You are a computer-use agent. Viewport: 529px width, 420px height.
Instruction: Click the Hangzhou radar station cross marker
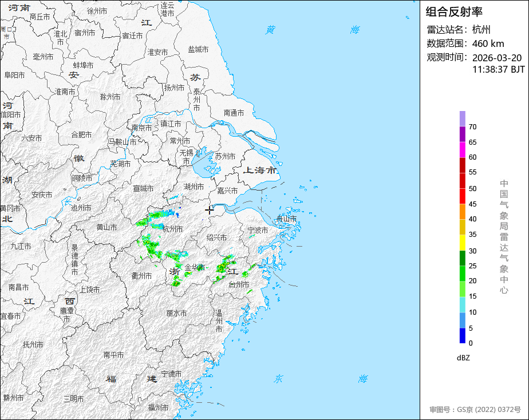pyautogui.click(x=209, y=210)
